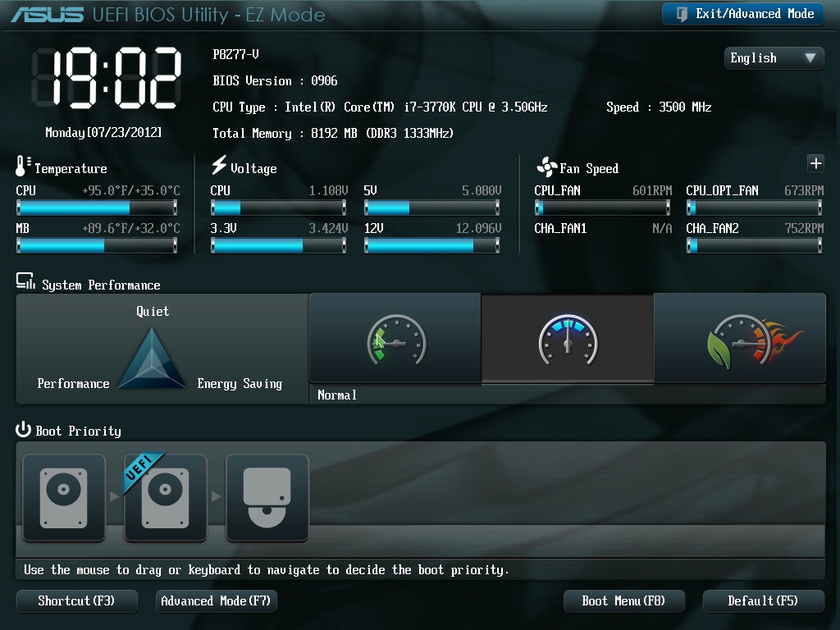The height and width of the screenshot is (630, 840).
Task: Click the Boot Priority power icon
Action: 23,429
